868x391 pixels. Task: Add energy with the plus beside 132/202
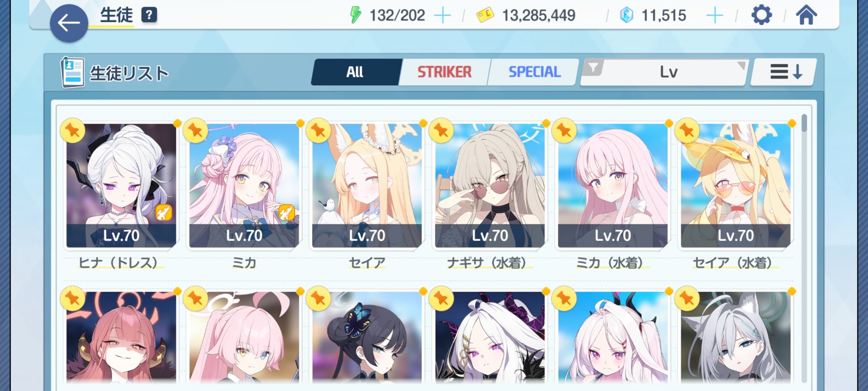coord(442,16)
